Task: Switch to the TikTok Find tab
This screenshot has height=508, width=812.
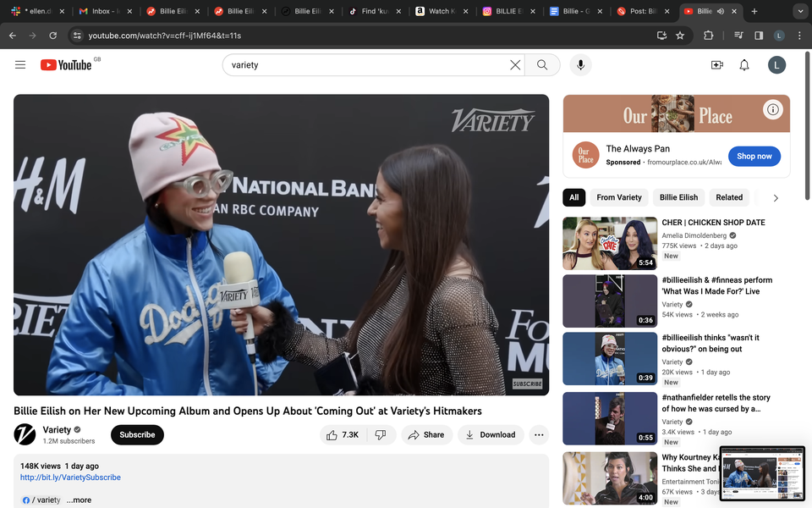Action: pos(375,11)
